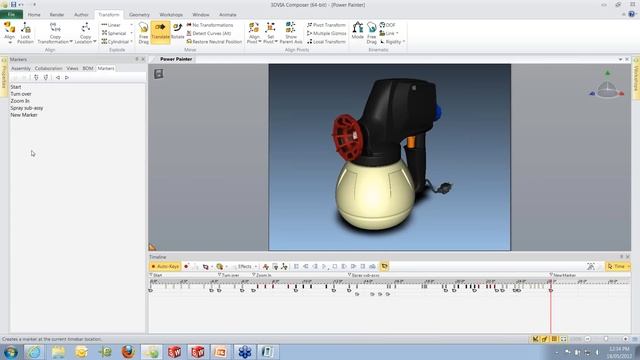640x360 pixels.
Task: Click the Pivot Transform option
Action: click(x=327, y=25)
